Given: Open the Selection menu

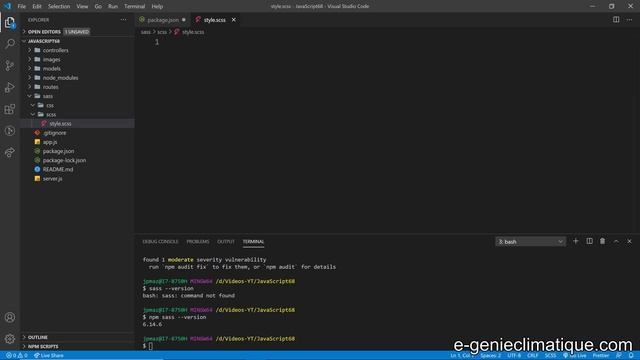Looking at the screenshot, I should coord(59,6).
